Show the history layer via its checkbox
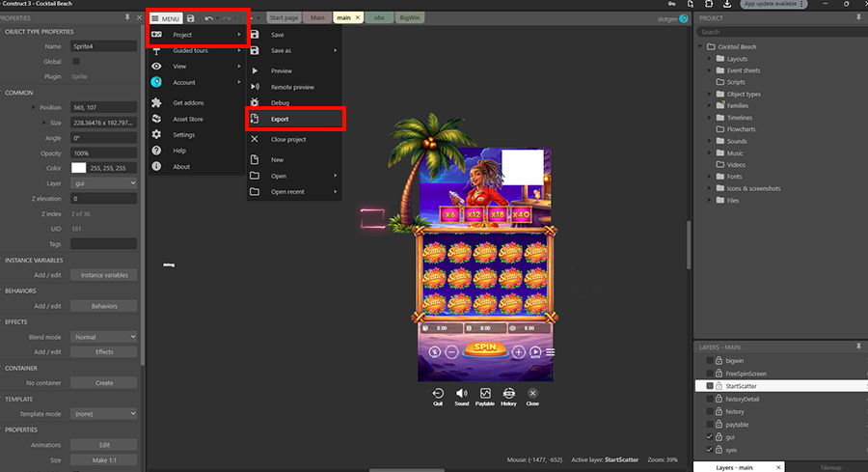This screenshot has height=472, width=868. (x=710, y=411)
